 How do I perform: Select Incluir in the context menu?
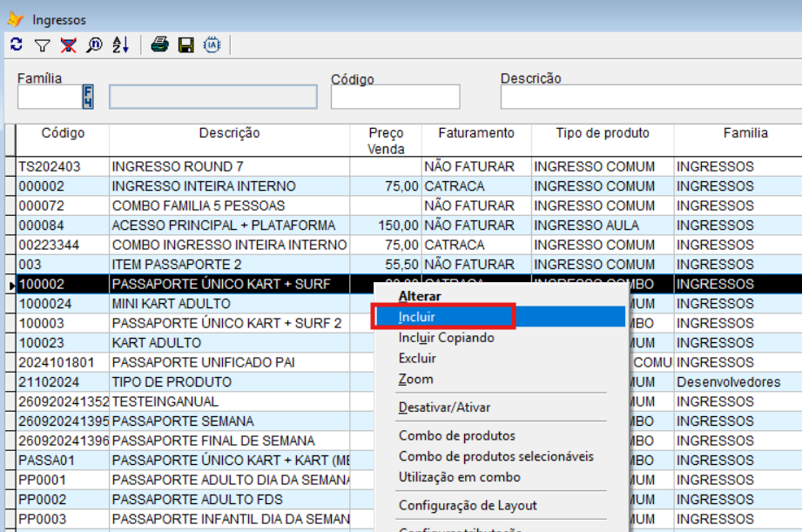[417, 317]
